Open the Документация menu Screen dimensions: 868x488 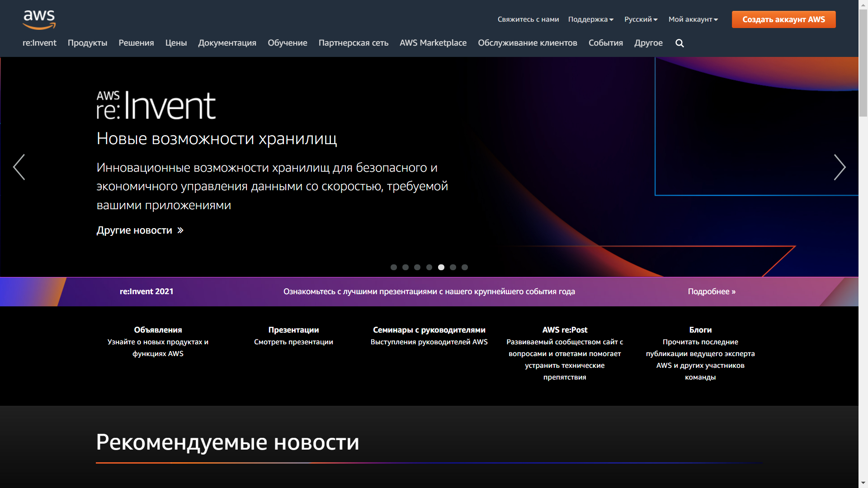point(227,43)
